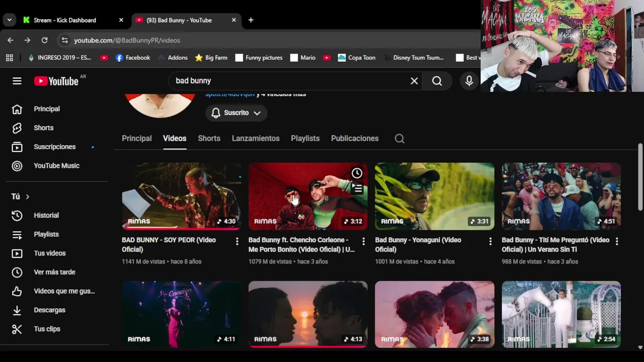Open BAD BUNNY - SOY PEOR title
The height and width of the screenshot is (362, 644).
coord(169,245)
